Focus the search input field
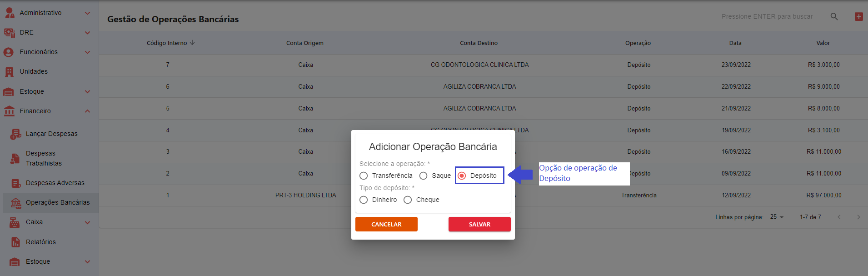 [x=773, y=17]
